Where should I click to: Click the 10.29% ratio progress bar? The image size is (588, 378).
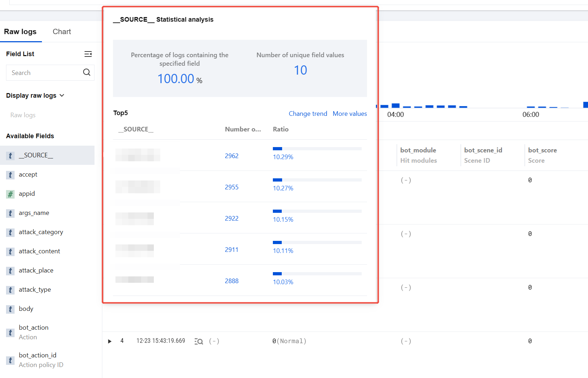tap(317, 148)
